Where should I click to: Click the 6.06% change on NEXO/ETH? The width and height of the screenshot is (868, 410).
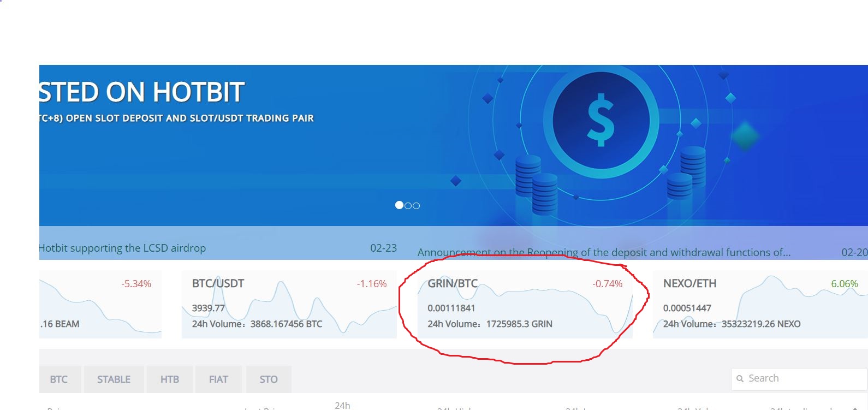click(845, 284)
